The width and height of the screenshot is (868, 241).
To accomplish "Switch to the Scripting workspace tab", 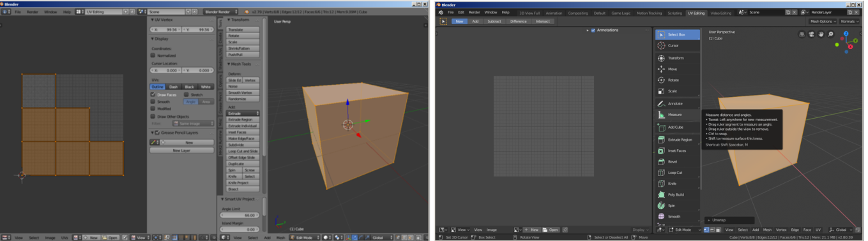I will point(675,12).
